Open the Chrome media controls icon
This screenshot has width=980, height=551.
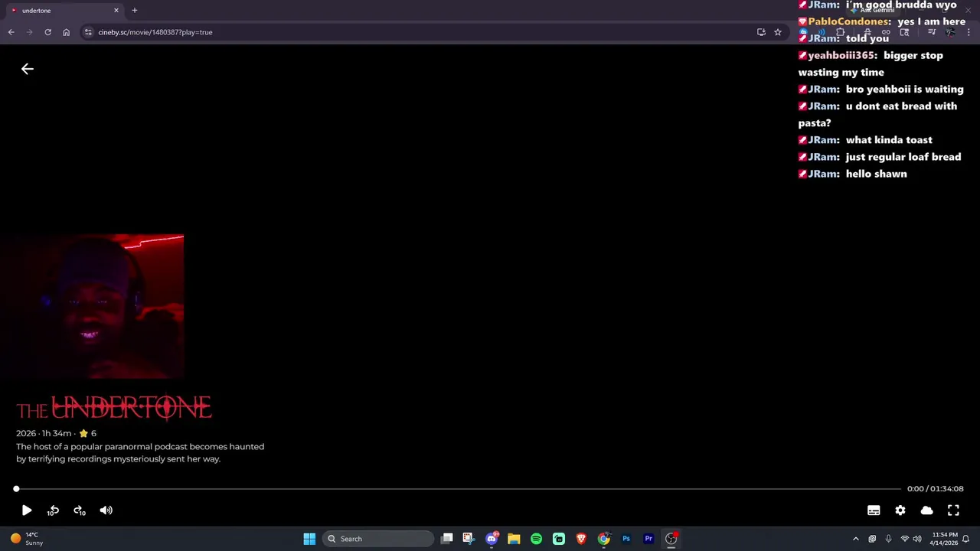coord(932,32)
